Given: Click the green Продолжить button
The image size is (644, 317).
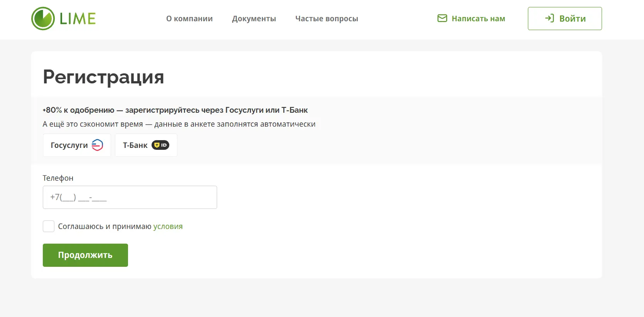Looking at the screenshot, I should pyautogui.click(x=85, y=255).
